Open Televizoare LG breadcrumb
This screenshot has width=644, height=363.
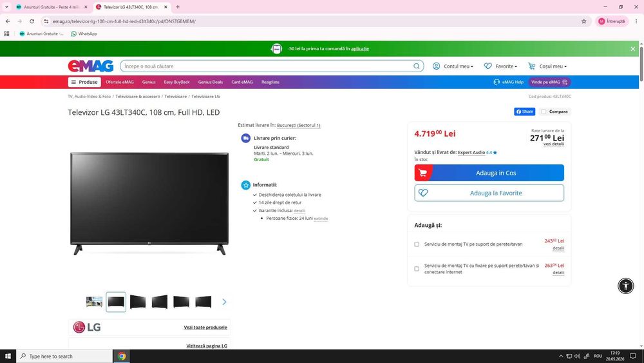[205, 96]
